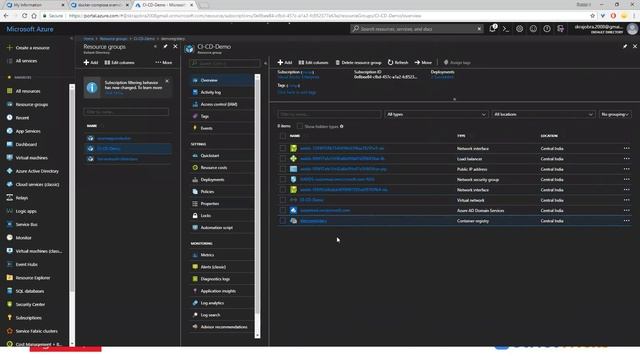Click Refresh in the CI-CD-Demo toolbar
Image resolution: width=640 pixels, height=360 pixels.
(x=398, y=62)
